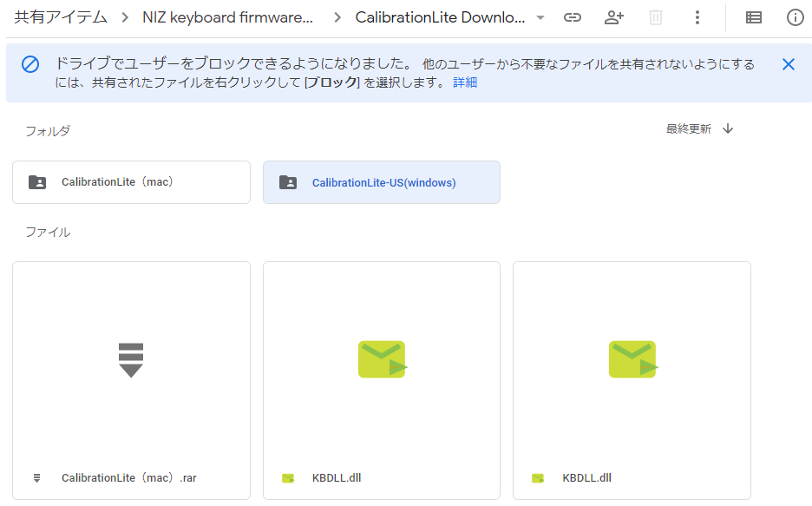Image resolution: width=812 pixels, height=506 pixels.
Task: Click second breadcrumb chevron separator
Action: tap(337, 17)
